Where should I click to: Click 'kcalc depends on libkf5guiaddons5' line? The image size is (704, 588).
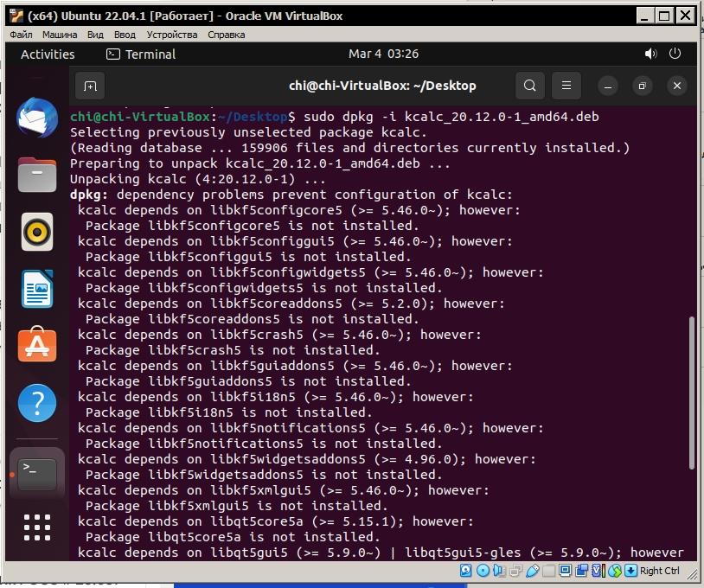click(x=295, y=366)
